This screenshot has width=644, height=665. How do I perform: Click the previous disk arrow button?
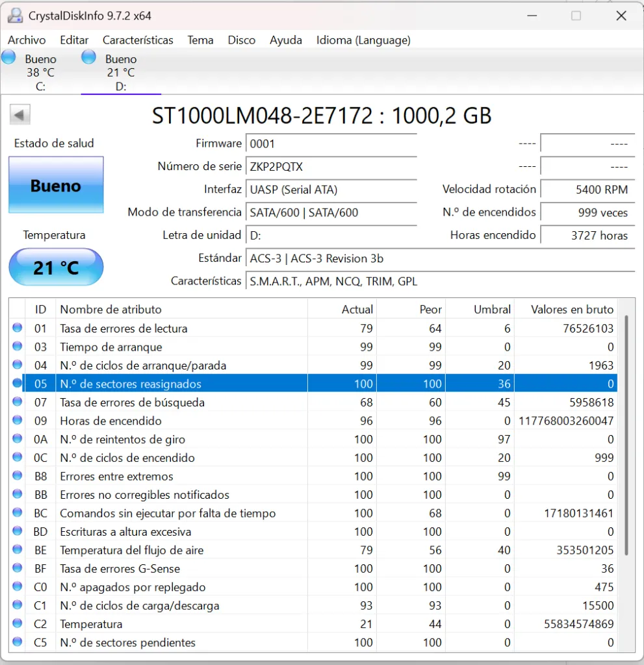coord(19,114)
